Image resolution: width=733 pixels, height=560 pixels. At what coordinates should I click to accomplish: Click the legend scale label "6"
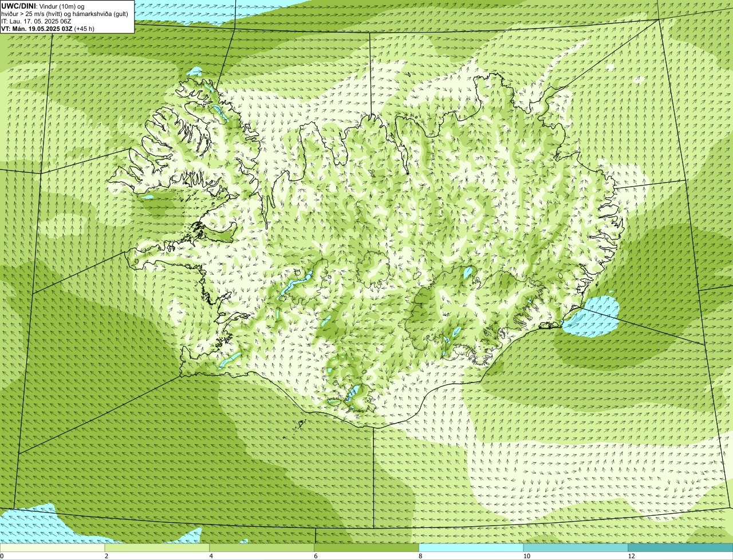pyautogui.click(x=316, y=556)
